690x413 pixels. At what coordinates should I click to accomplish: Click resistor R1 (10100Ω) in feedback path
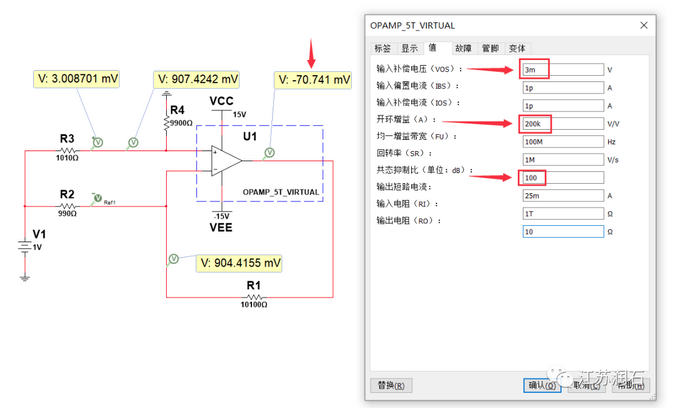pos(253,298)
